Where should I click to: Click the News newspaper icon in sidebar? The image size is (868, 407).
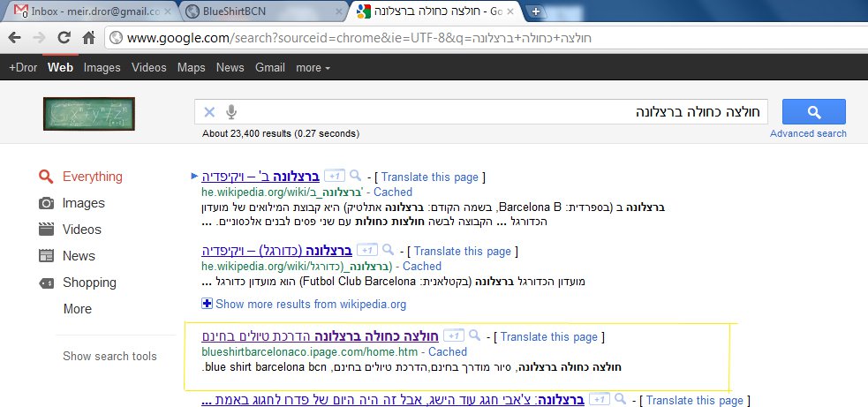[47, 256]
